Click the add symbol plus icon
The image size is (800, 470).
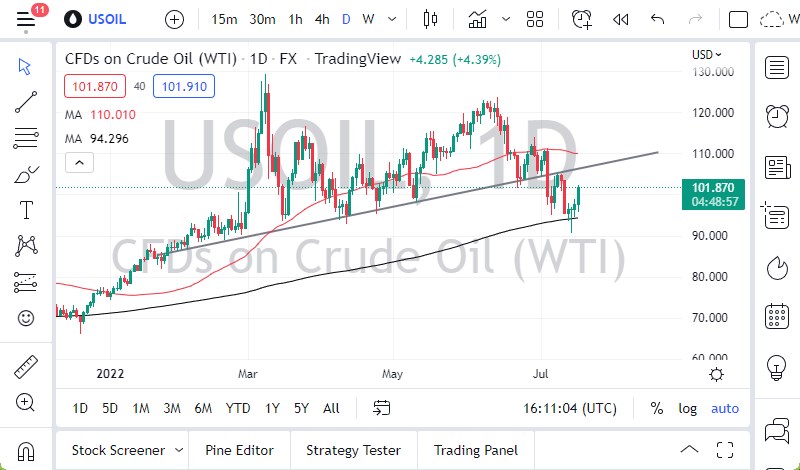(x=174, y=19)
